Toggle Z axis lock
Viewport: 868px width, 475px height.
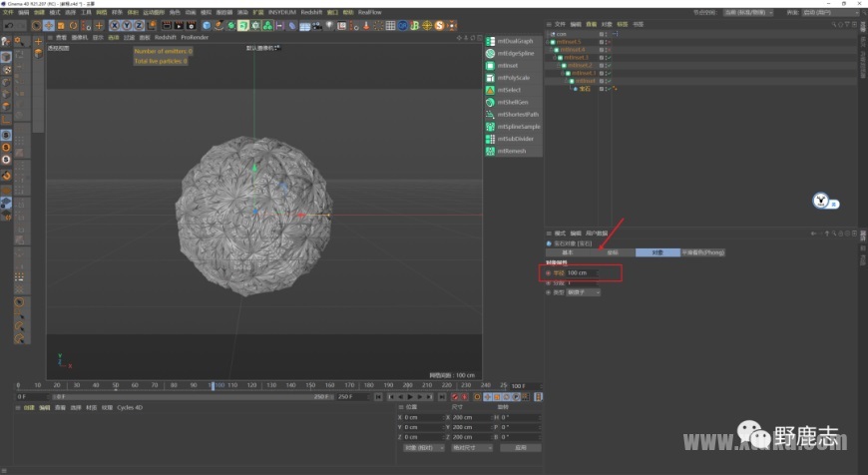(139, 26)
